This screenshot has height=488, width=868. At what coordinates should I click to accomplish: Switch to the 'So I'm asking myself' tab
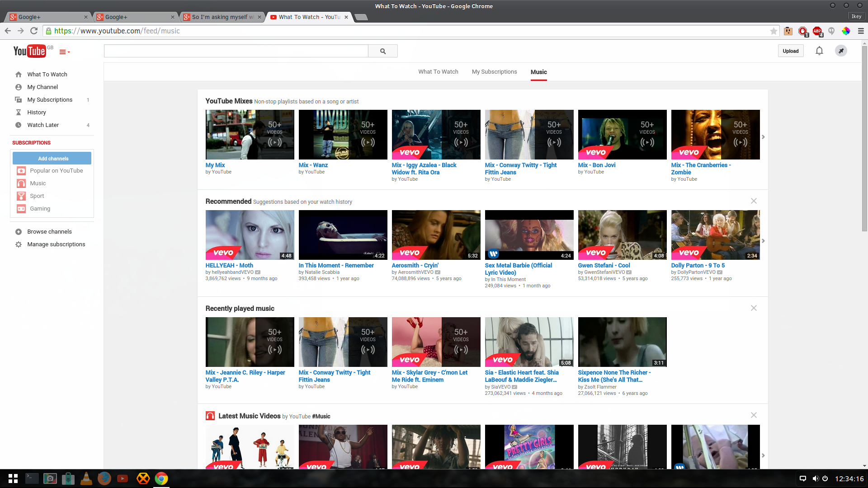[222, 17]
